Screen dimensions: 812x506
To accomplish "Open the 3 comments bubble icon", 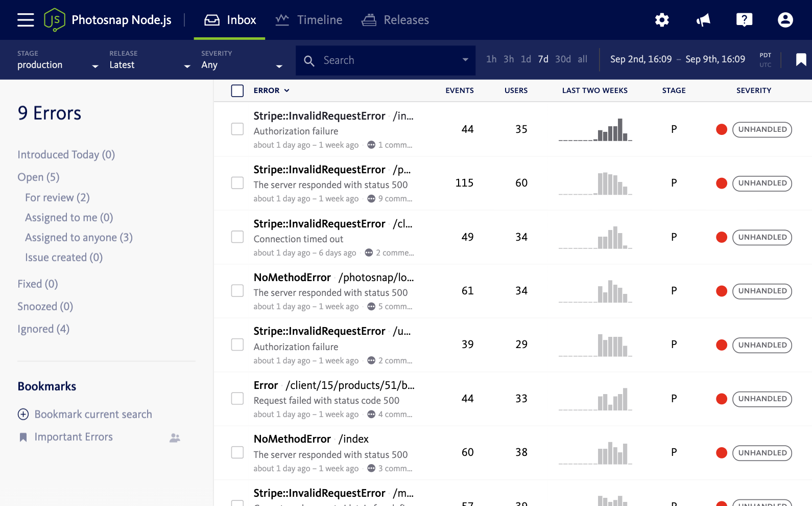I will point(371,468).
